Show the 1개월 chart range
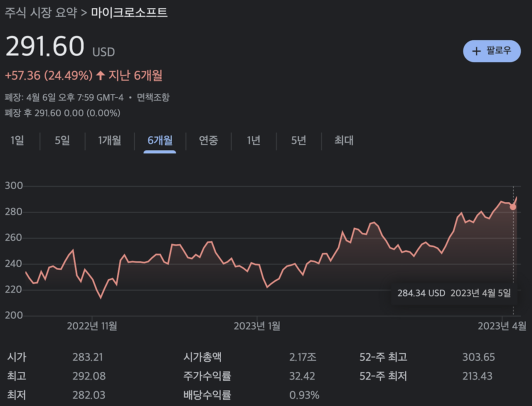 tap(110, 140)
